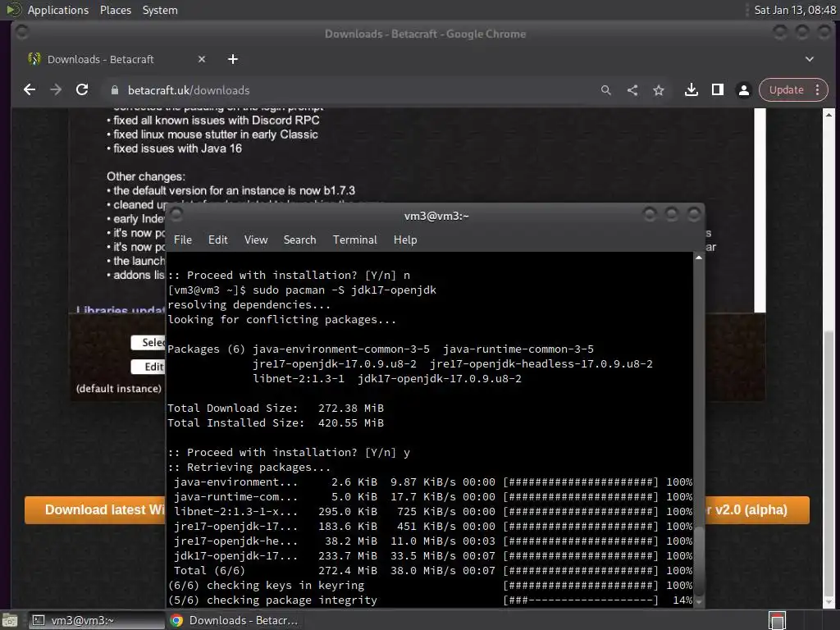Open a new Chrome tab
Image resolution: width=840 pixels, height=630 pixels.
point(232,59)
